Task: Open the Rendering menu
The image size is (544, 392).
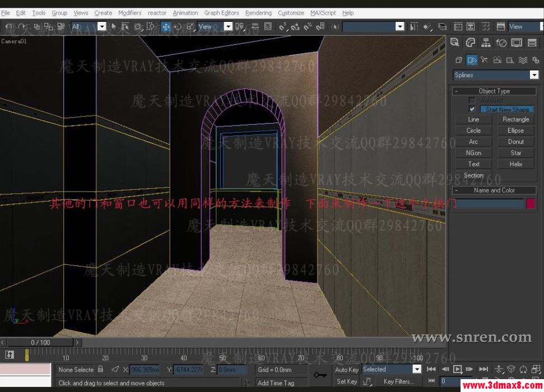Action: coord(258,13)
